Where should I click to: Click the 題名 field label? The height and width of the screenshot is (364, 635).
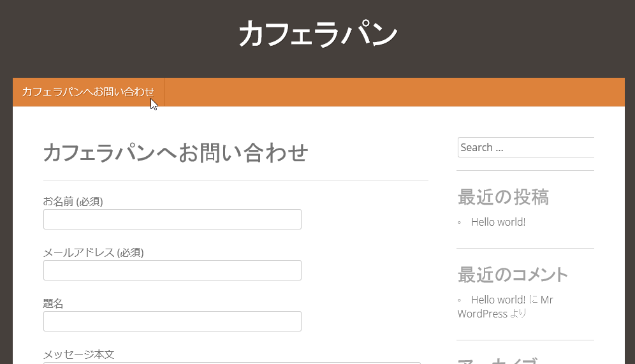coord(54,303)
